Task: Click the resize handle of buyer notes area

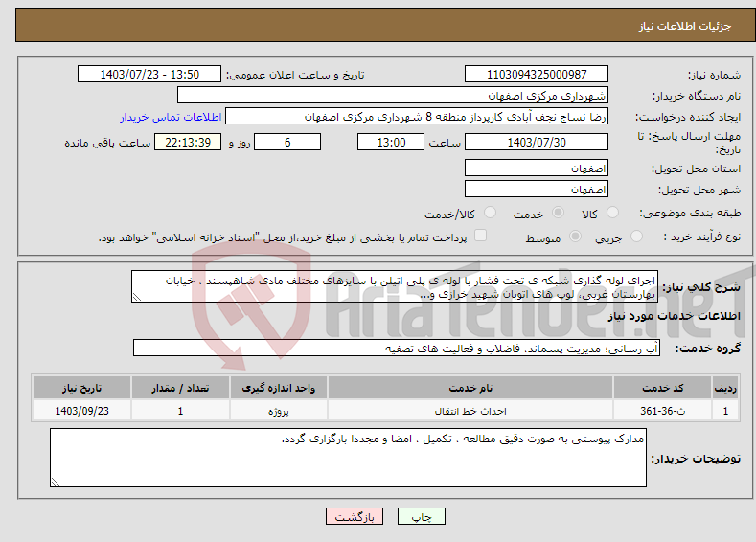Action: tap(56, 482)
